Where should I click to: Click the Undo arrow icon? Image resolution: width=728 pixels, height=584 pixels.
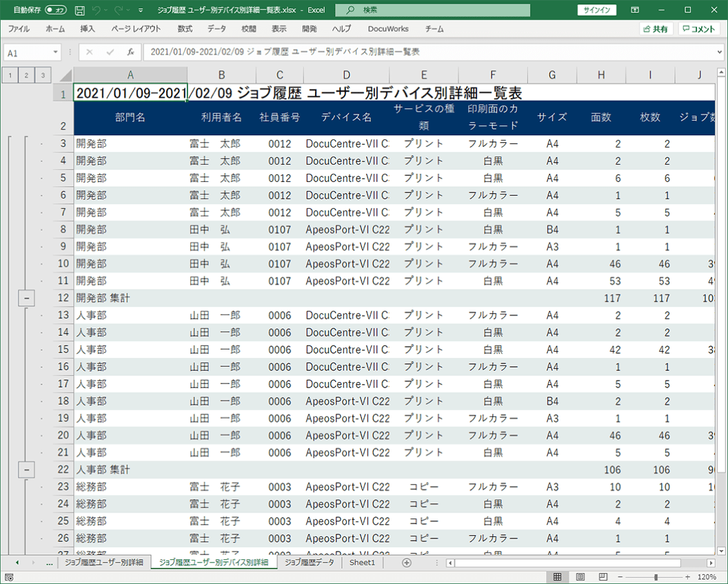[96, 10]
